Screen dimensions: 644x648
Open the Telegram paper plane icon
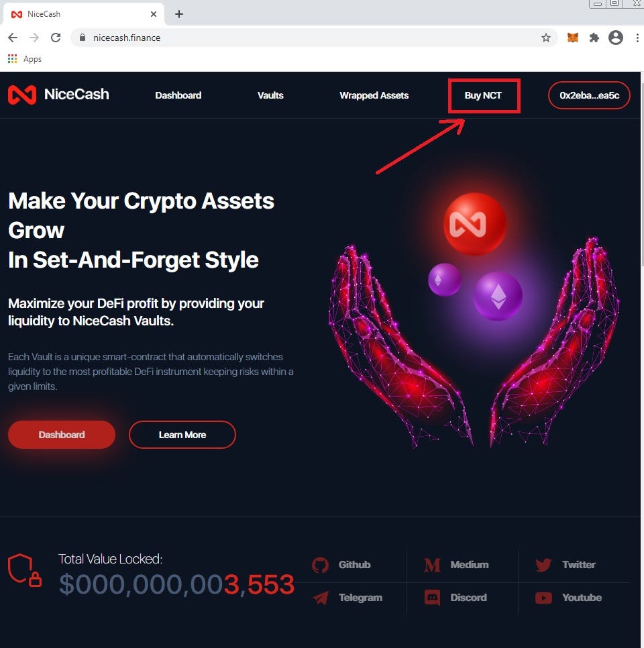click(321, 598)
